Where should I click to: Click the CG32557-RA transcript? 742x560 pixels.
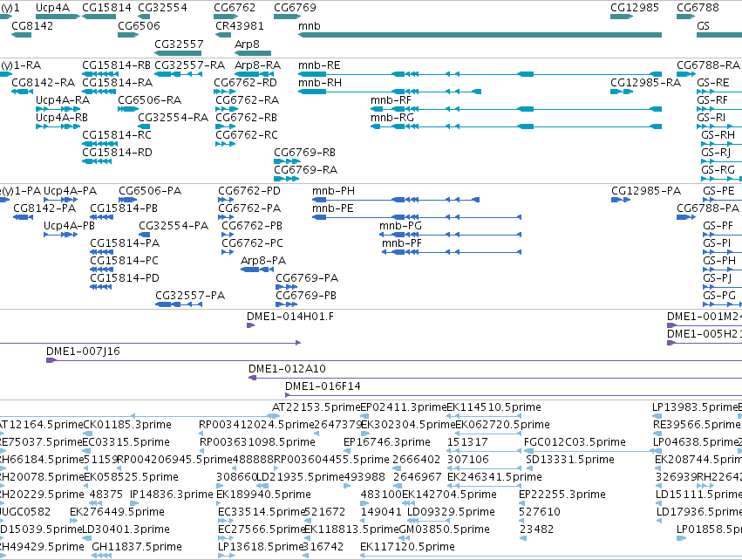tap(179, 74)
